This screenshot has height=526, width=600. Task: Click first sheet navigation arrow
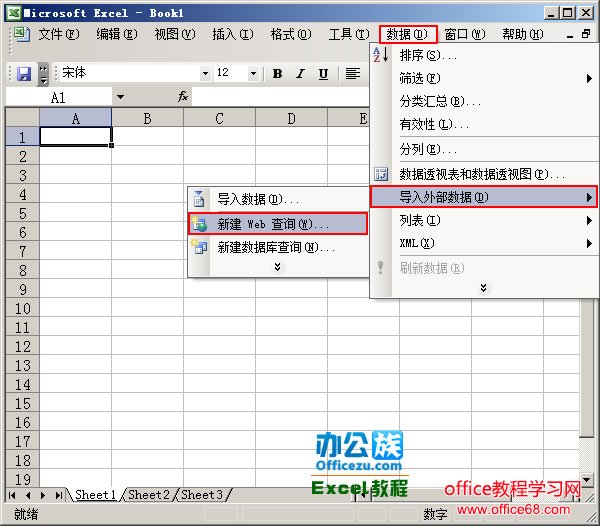(12, 495)
